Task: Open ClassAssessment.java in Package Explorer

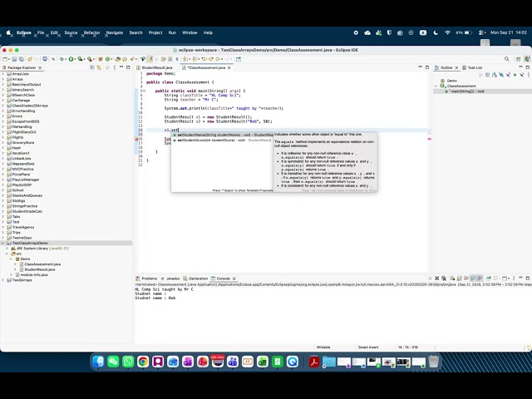Action: (42, 264)
